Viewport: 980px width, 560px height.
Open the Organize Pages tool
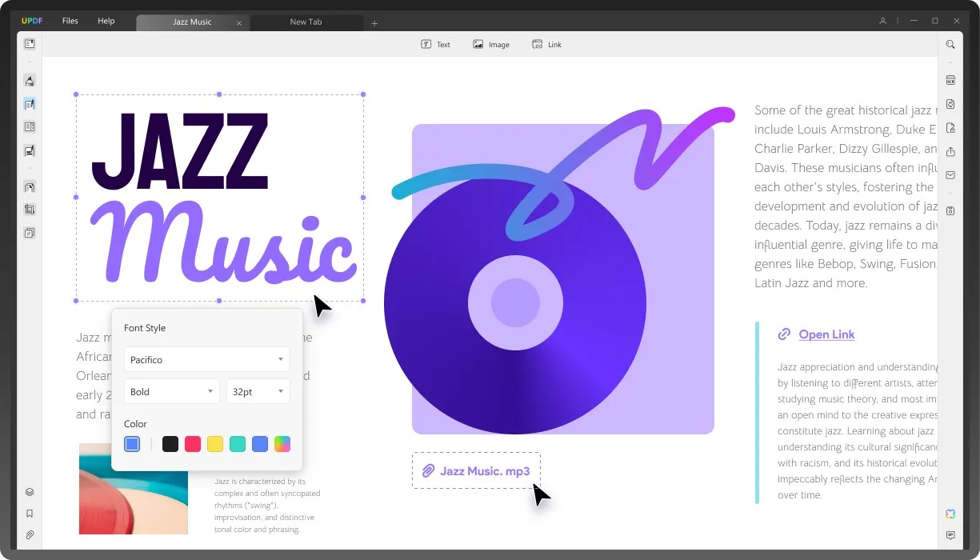point(30,186)
